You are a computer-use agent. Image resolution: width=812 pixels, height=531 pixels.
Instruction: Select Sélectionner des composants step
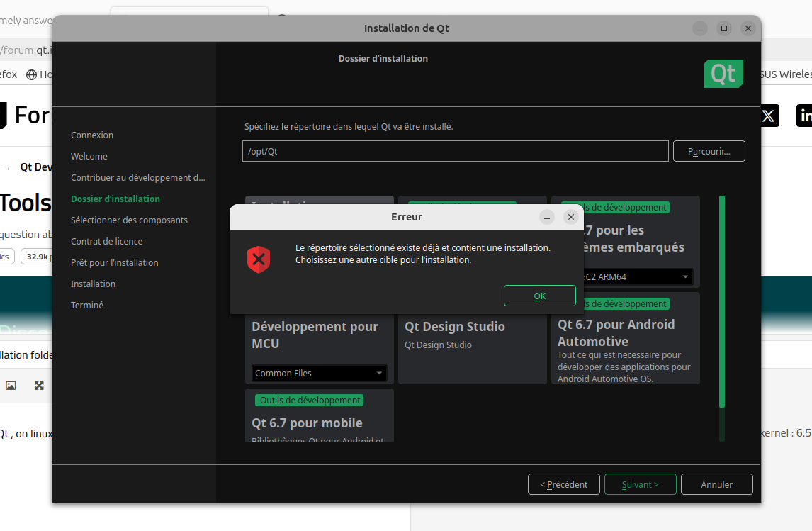(130, 220)
